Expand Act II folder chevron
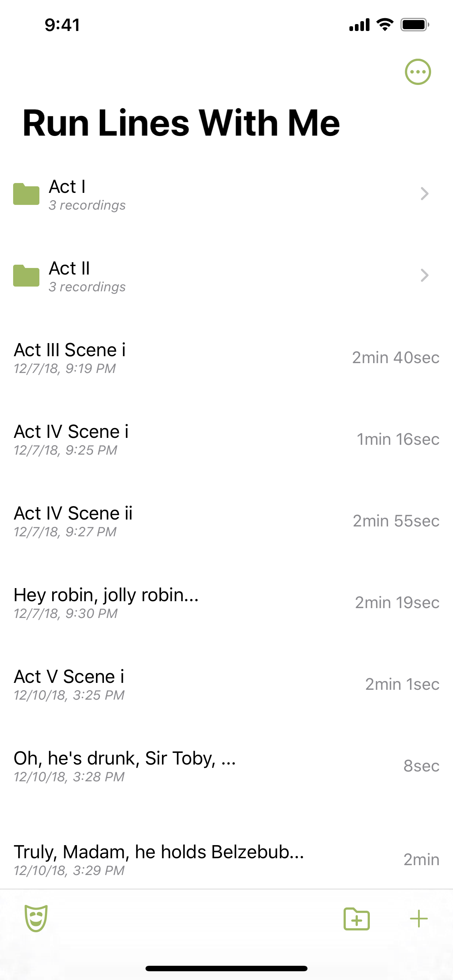Image resolution: width=453 pixels, height=980 pixels. tap(425, 275)
